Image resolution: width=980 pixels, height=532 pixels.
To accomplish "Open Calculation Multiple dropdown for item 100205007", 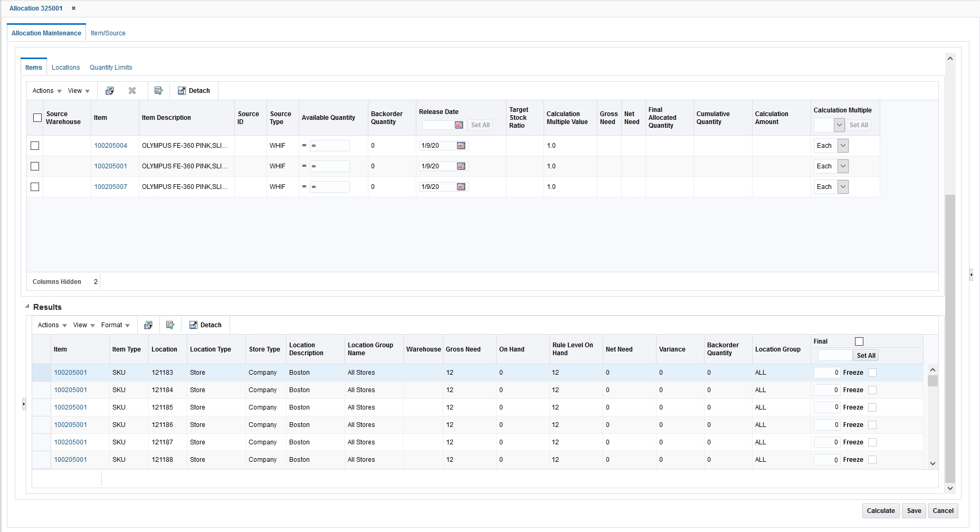I will pyautogui.click(x=843, y=186).
